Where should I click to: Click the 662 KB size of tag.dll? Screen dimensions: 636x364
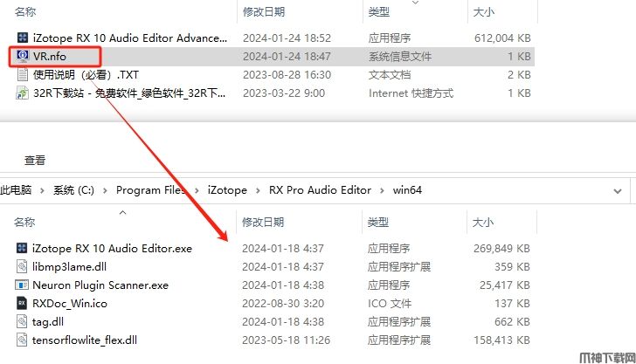click(512, 322)
